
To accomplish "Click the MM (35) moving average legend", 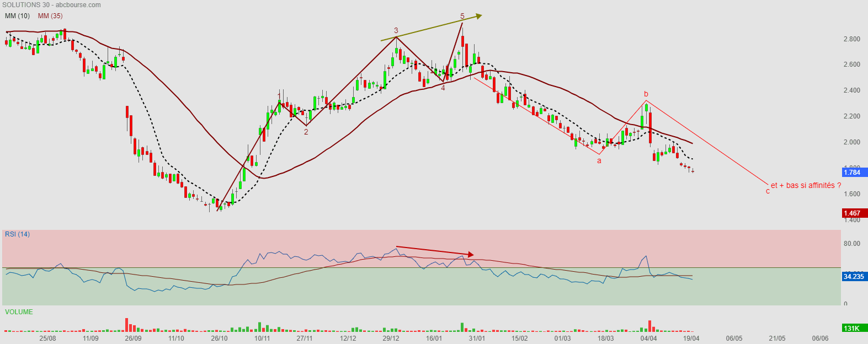I will pos(50,16).
